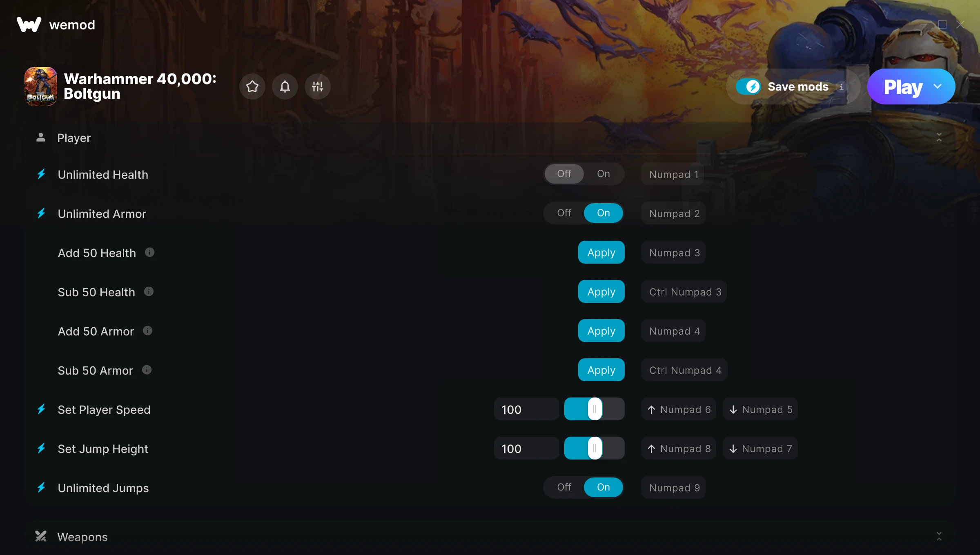Apply the Add 50 Health mod
Screen dimensions: 980x555
click(601, 252)
